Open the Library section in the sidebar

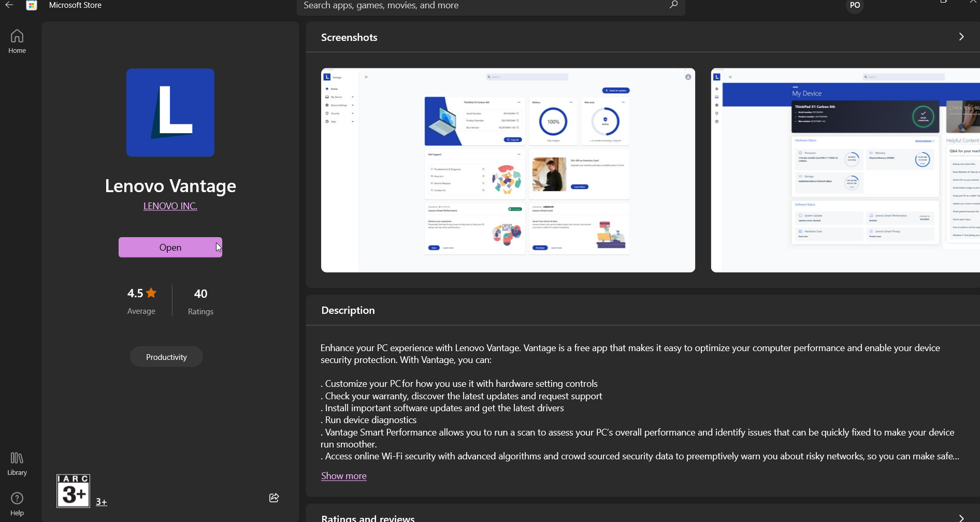tap(17, 463)
